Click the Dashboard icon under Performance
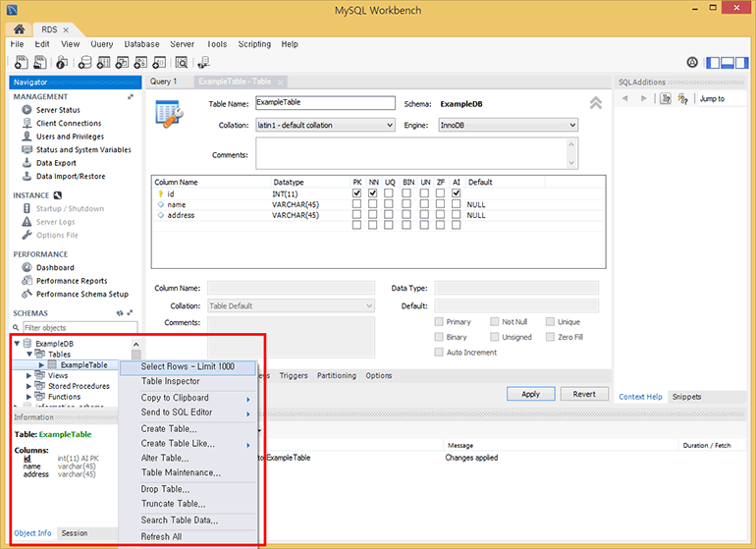Viewport: 756px width, 549px height. coord(27,267)
